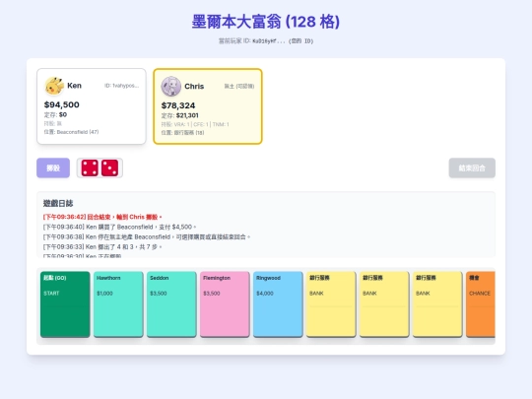Click Chris's stock holdings line
532x399 pixels.
195,124
